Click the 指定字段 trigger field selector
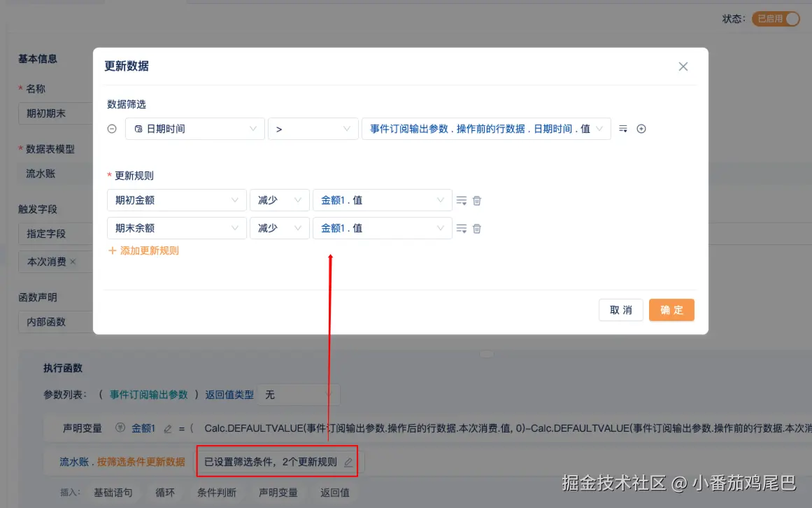 tap(55, 234)
